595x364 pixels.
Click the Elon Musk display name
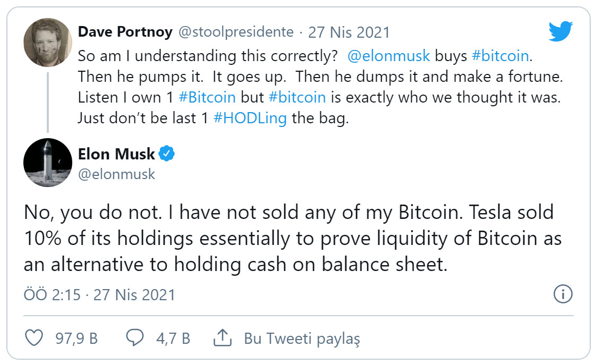pos(116,154)
